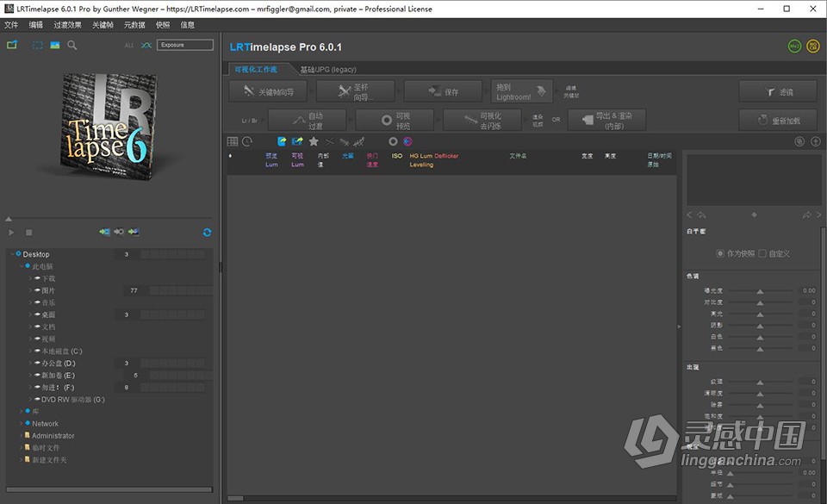This screenshot has width=827, height=504.
Task: Click the blue image-export arrow icon
Action: point(297,141)
